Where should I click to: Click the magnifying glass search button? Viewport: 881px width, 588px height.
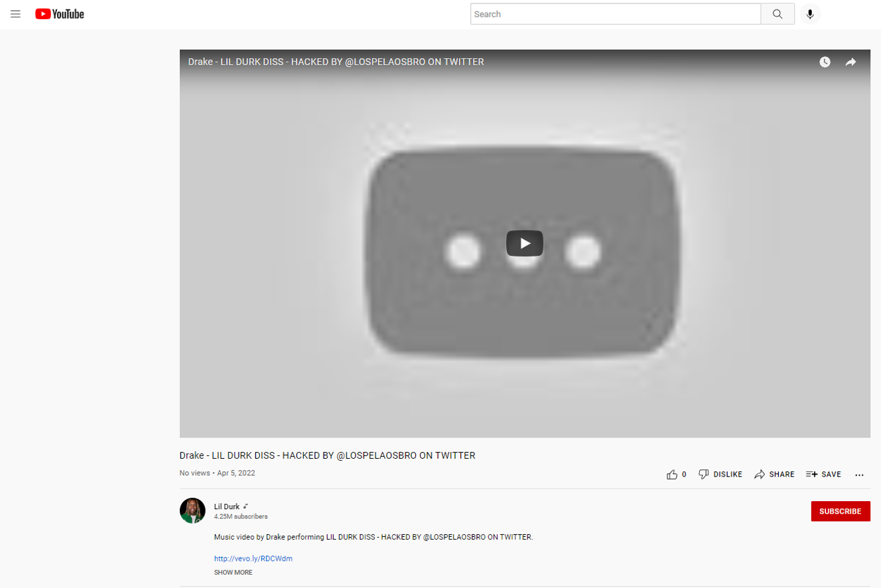point(778,14)
